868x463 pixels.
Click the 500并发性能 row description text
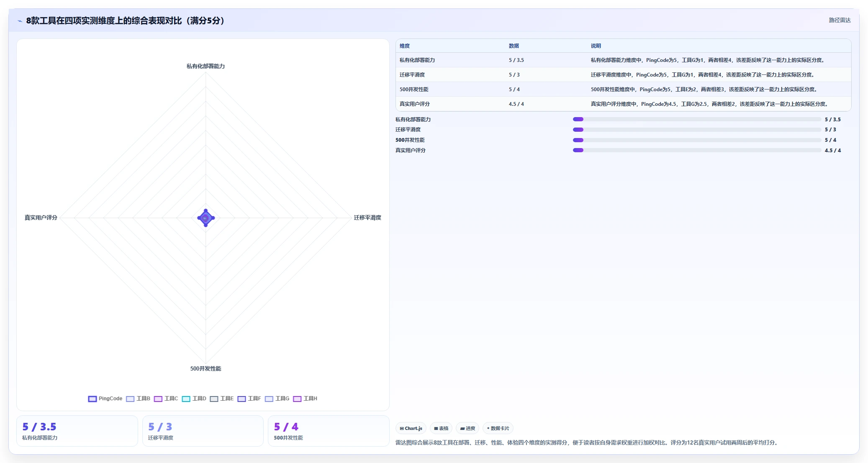705,90
